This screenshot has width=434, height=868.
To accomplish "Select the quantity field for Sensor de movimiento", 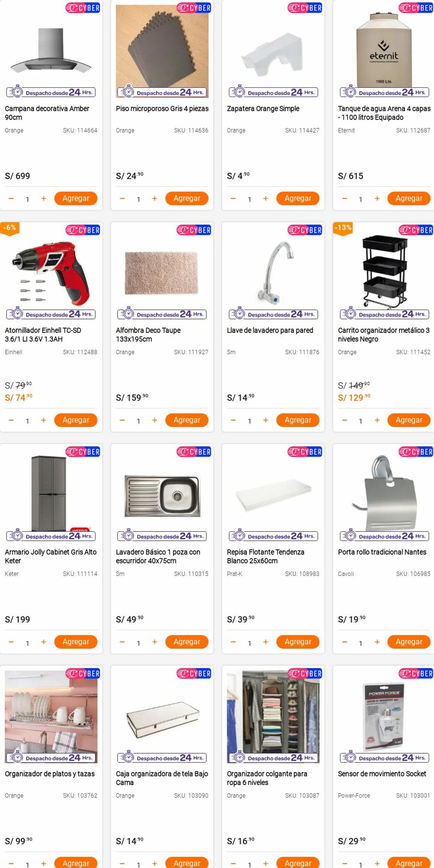I will (x=360, y=863).
